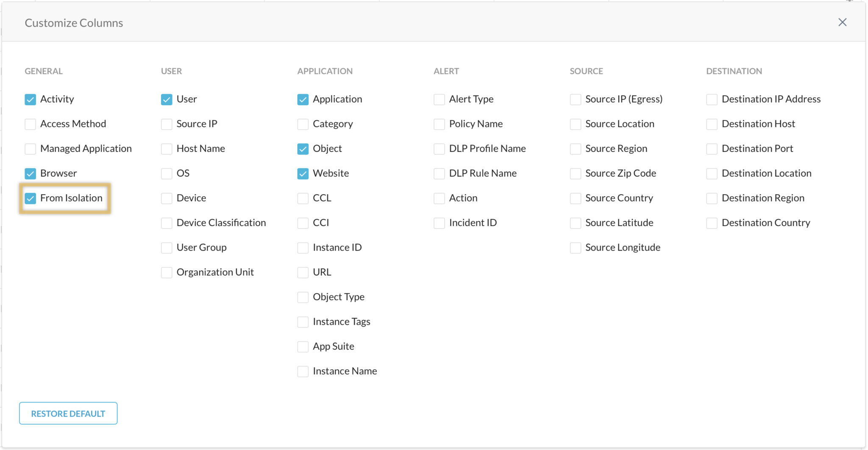Disable the Activity column checkbox
This screenshot has width=868, height=450.
[31, 100]
